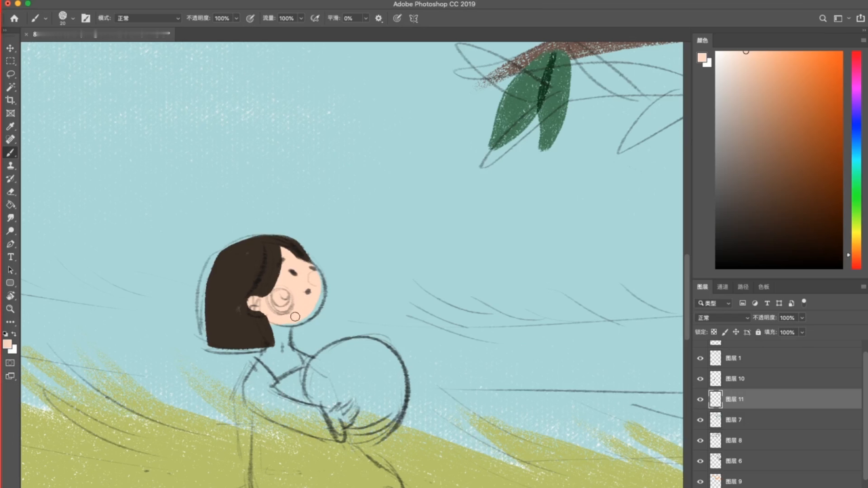Select the Eraser tool
The image size is (868, 488).
pos(10,192)
